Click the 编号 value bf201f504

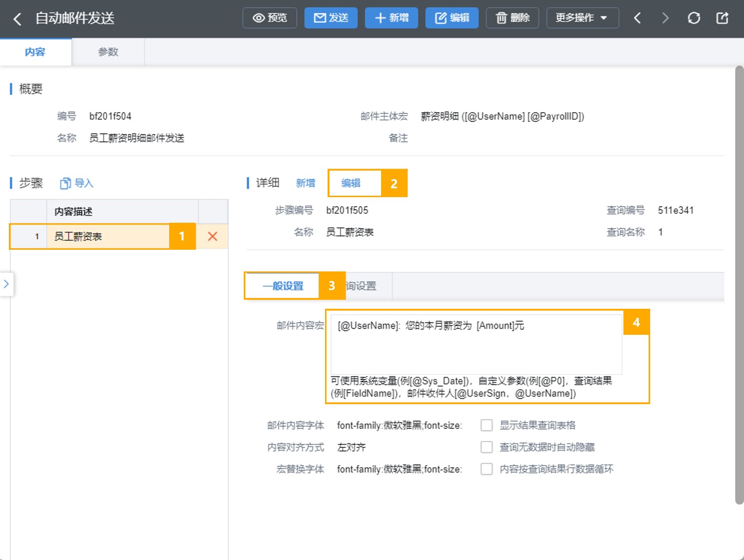(x=110, y=117)
